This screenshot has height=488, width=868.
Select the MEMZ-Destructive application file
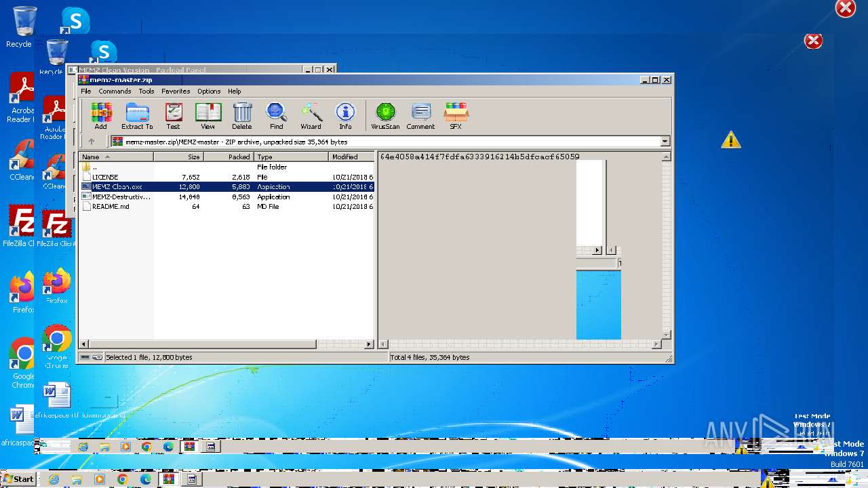[x=226, y=197]
